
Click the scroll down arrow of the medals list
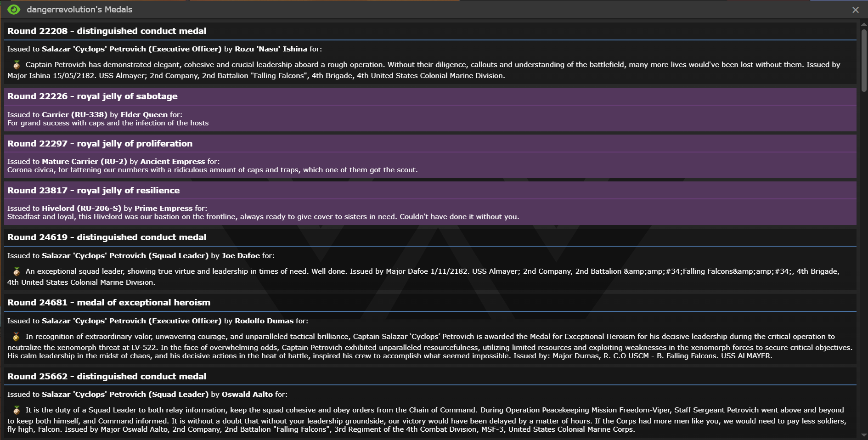point(864,435)
